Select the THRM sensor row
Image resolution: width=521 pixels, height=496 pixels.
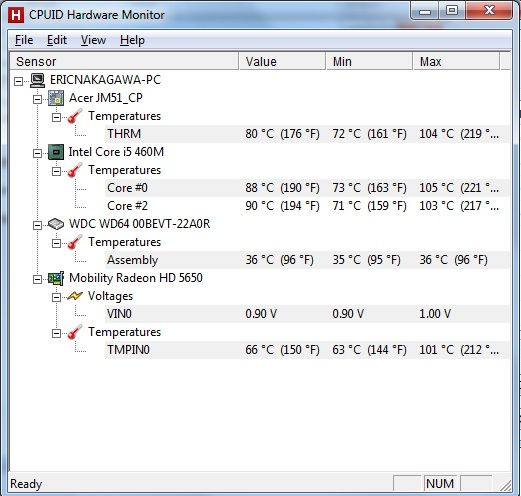pyautogui.click(x=307, y=134)
